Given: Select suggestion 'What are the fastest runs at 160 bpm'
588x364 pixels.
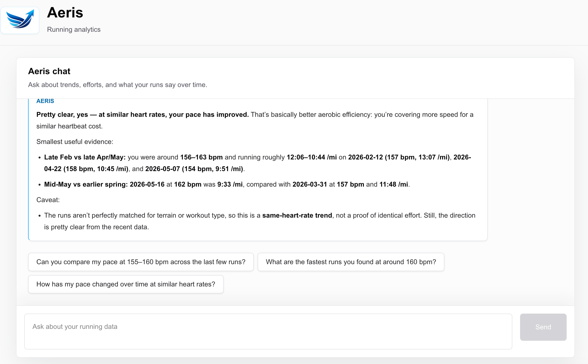Looking at the screenshot, I should pyautogui.click(x=351, y=262).
